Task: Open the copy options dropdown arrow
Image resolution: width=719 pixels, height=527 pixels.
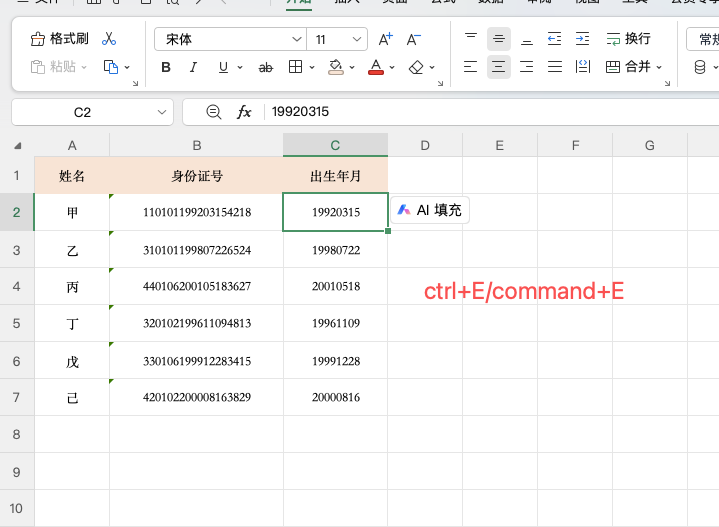Action: click(x=127, y=67)
